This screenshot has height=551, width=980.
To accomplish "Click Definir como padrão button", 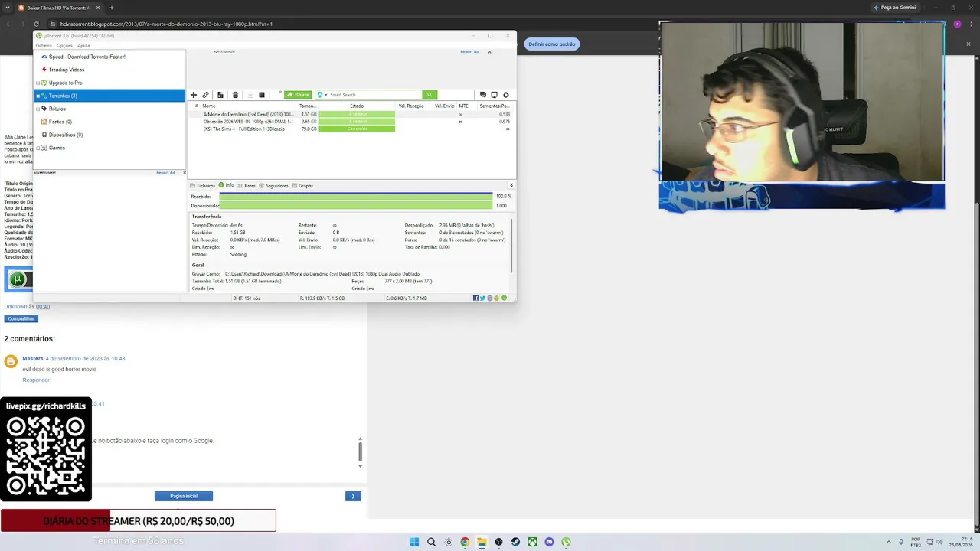I will pyautogui.click(x=552, y=44).
